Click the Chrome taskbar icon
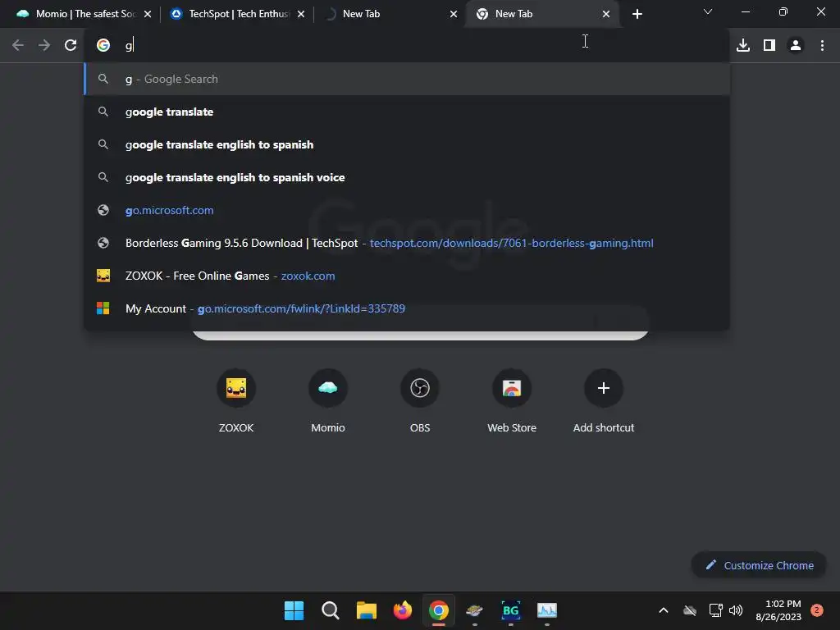The height and width of the screenshot is (630, 840). [x=438, y=610]
